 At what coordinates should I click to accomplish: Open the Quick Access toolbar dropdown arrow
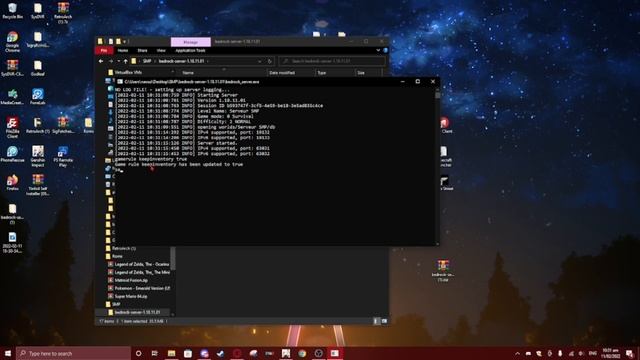coord(125,42)
